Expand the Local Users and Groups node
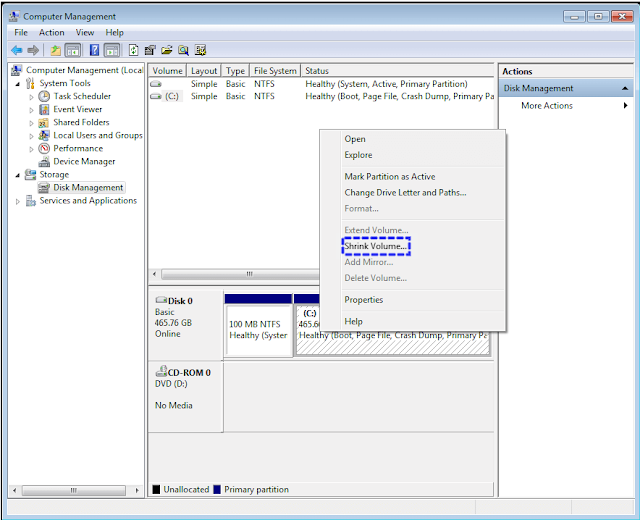The height and width of the screenshot is (520, 640). [x=31, y=136]
